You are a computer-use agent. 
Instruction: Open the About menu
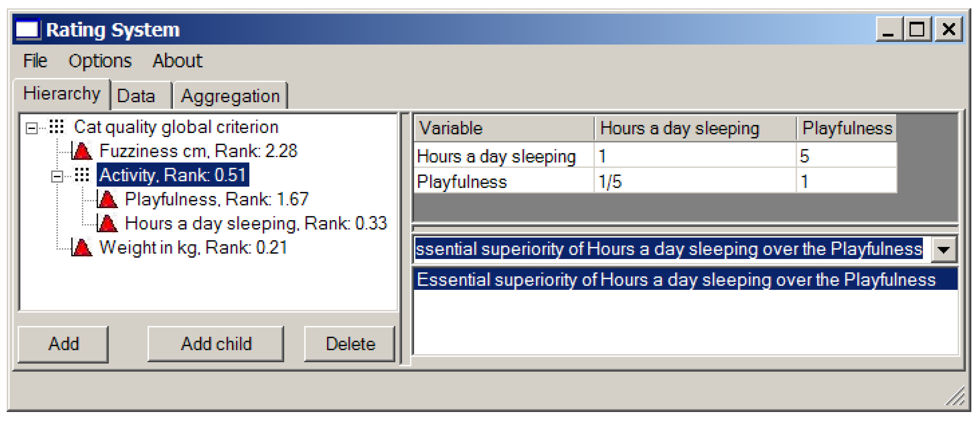(x=177, y=61)
